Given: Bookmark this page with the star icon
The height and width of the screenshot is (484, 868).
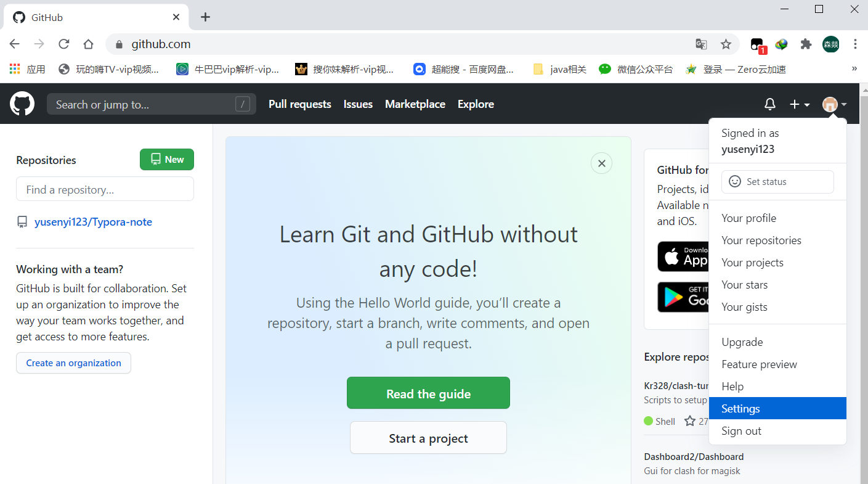Looking at the screenshot, I should pyautogui.click(x=726, y=44).
